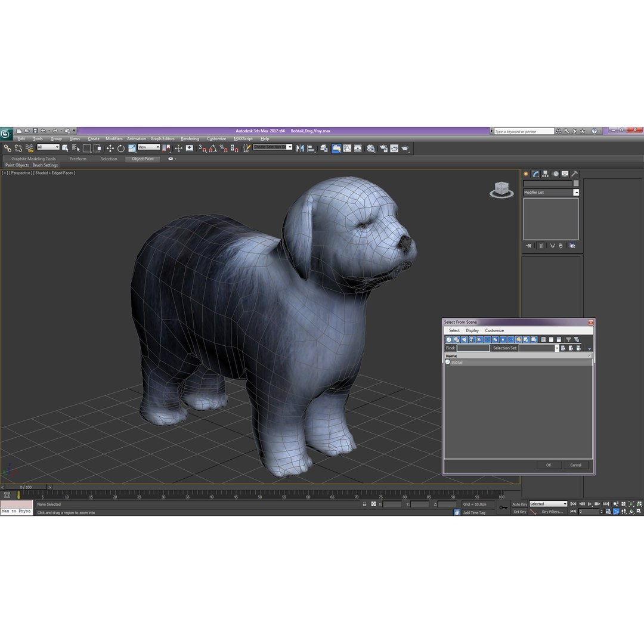Open the Curve Editor

pos(347,148)
